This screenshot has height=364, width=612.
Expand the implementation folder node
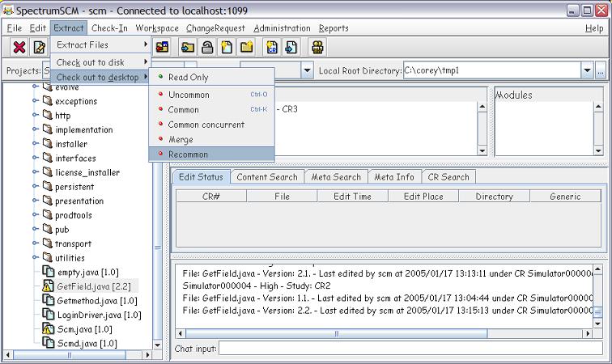36,129
